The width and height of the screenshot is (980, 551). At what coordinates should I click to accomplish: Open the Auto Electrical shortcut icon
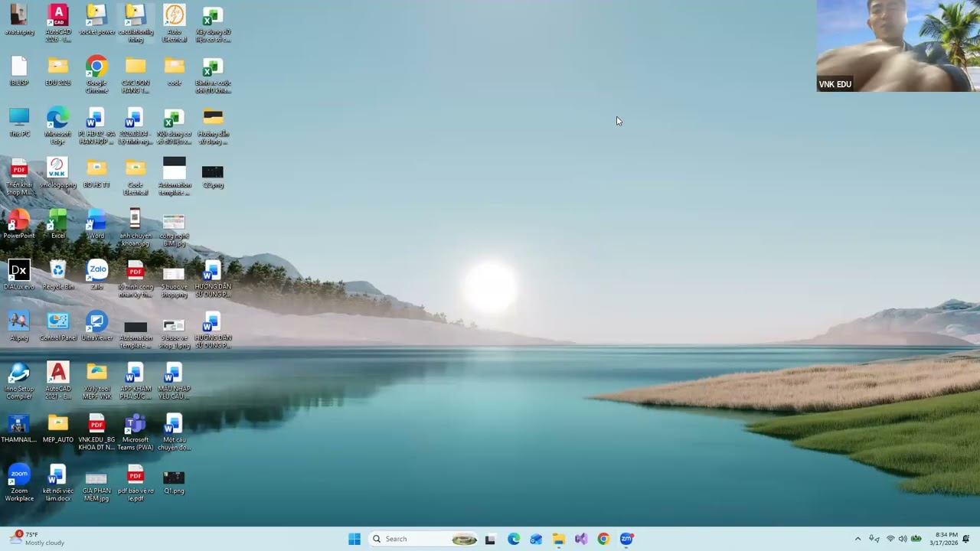pyautogui.click(x=175, y=22)
